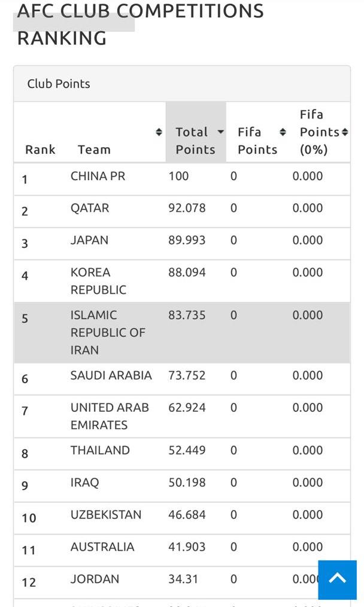This screenshot has width=364, height=607.
Task: Sort by Team column arrows
Action: [x=159, y=132]
